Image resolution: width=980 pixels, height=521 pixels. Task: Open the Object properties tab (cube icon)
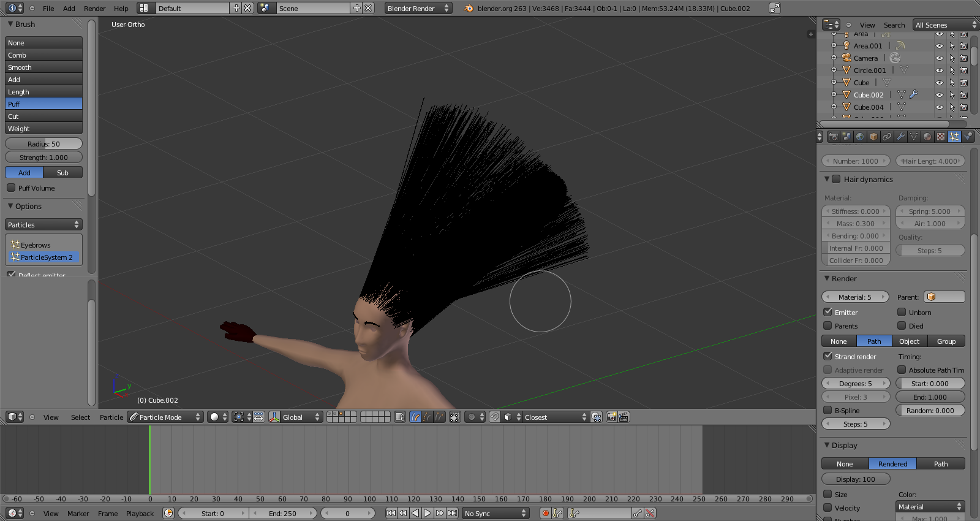coord(873,137)
